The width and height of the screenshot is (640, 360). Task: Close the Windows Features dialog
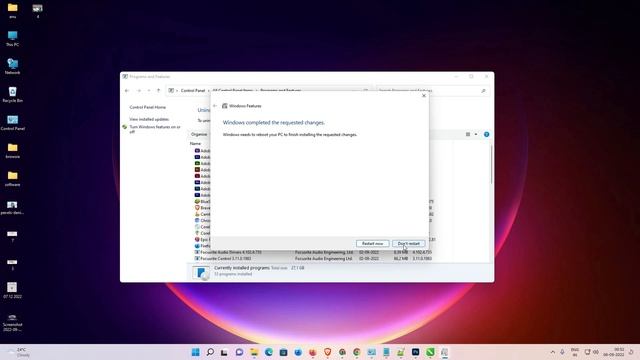(424, 96)
